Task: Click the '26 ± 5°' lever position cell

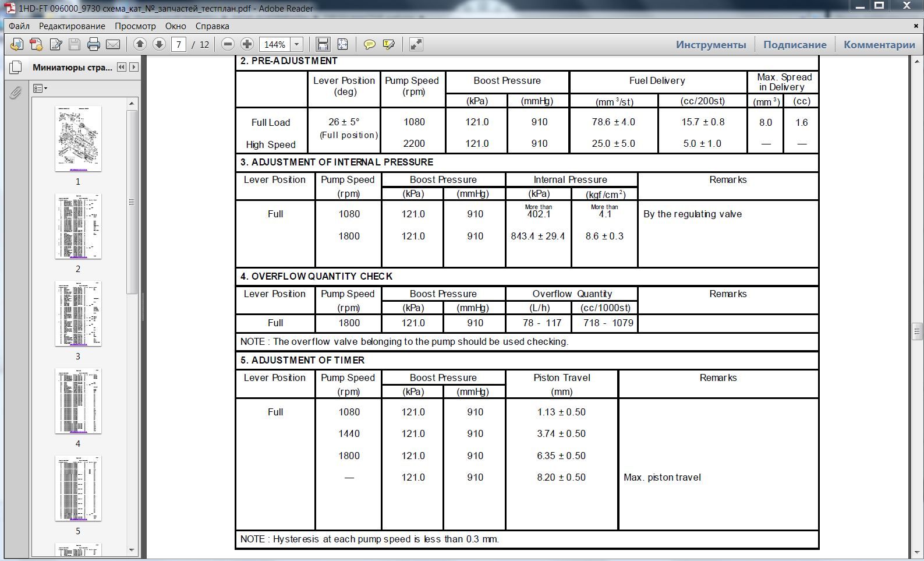Action: 344,122
